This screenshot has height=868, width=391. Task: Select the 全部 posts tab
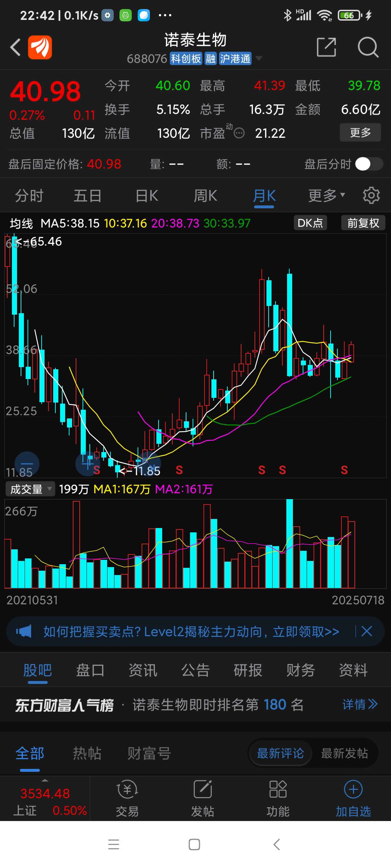[30, 753]
